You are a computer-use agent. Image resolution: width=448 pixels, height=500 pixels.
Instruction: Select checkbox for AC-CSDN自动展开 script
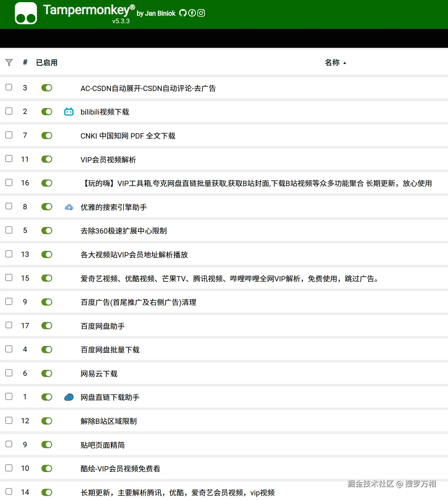tap(9, 87)
